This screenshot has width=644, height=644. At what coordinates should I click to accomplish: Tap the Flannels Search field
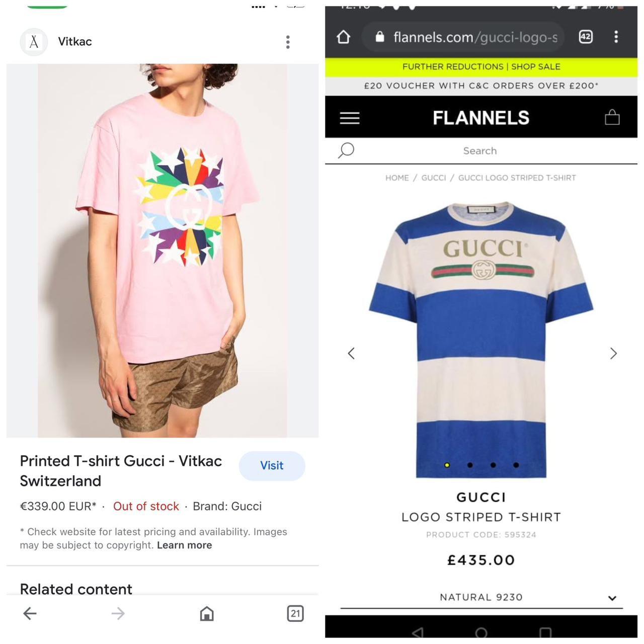pyautogui.click(x=480, y=150)
